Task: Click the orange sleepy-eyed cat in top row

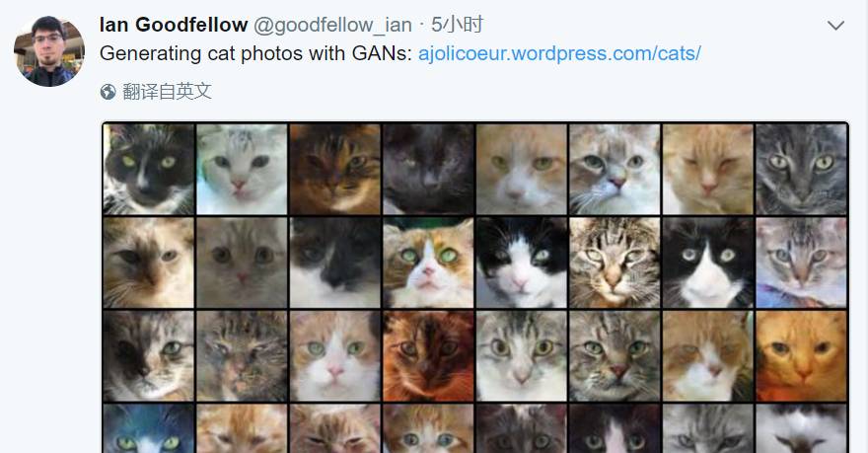Action: (708, 169)
